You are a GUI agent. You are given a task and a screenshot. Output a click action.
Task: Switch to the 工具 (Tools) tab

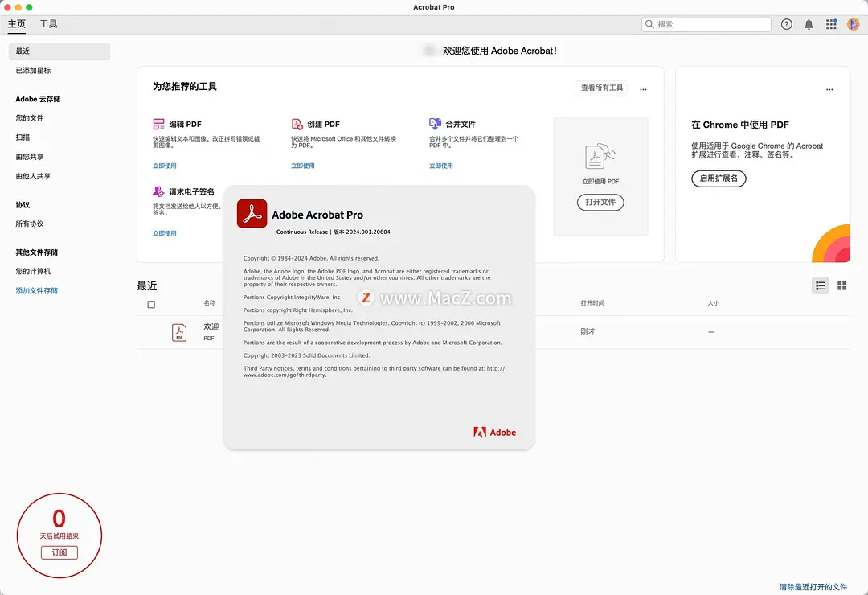point(48,24)
